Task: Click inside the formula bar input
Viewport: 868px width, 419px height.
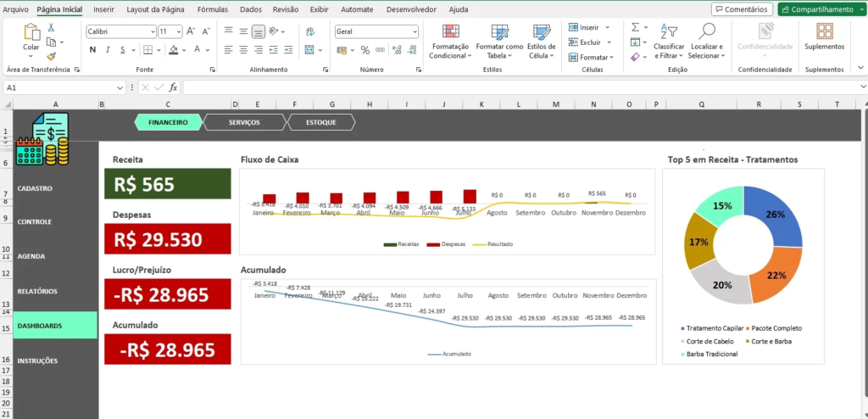Action: click(509, 87)
